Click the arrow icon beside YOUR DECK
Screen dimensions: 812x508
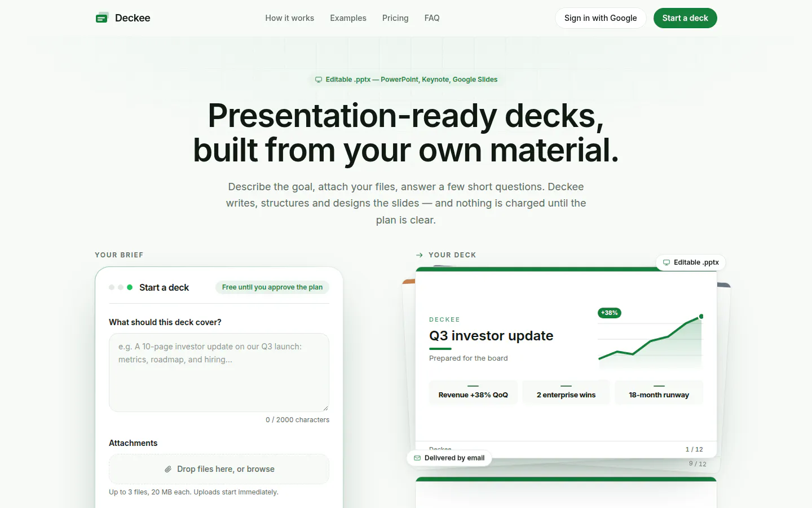coord(420,255)
